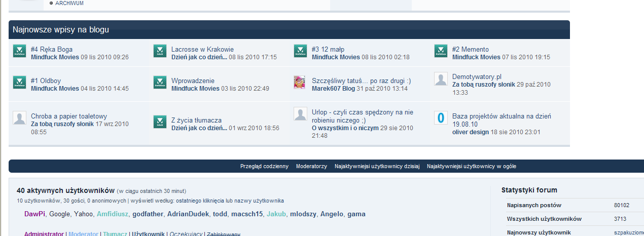Click avatar icon beside Baza projektów entry

441,118
